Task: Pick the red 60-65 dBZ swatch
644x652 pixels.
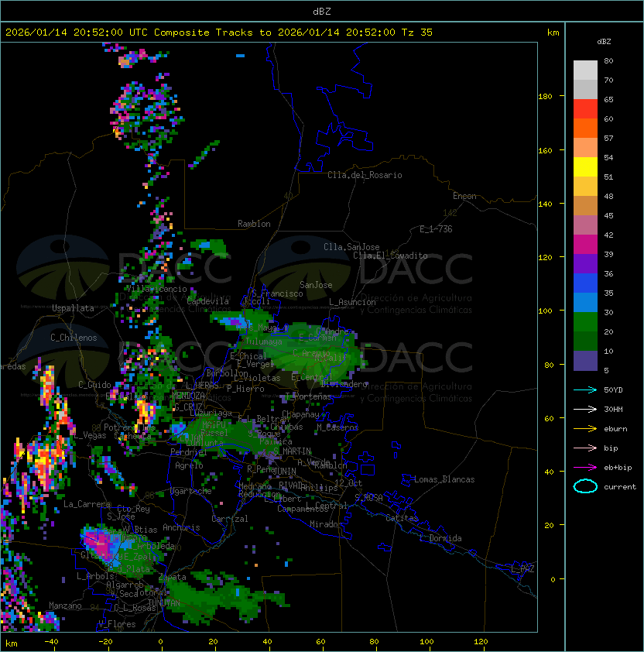Action: click(585, 109)
